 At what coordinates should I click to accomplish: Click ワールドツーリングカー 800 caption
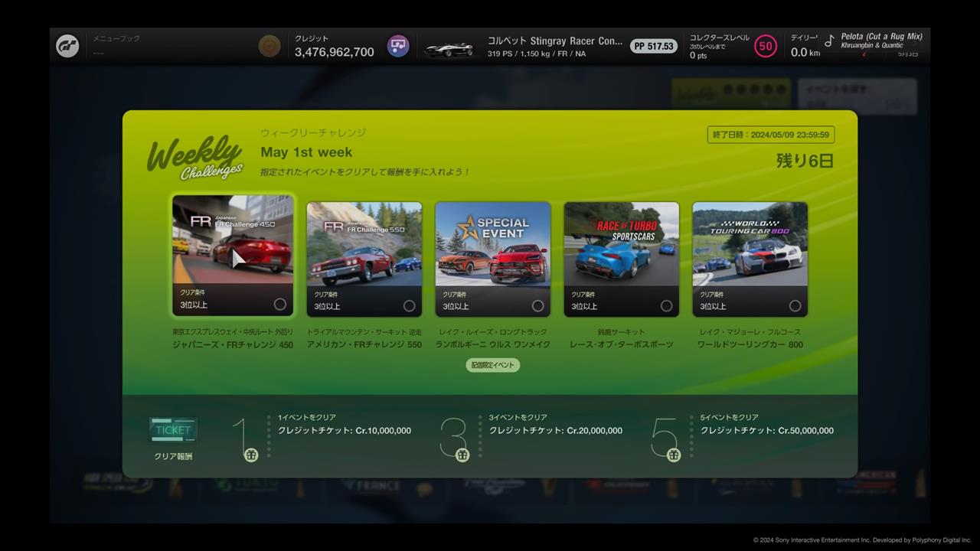[750, 345]
